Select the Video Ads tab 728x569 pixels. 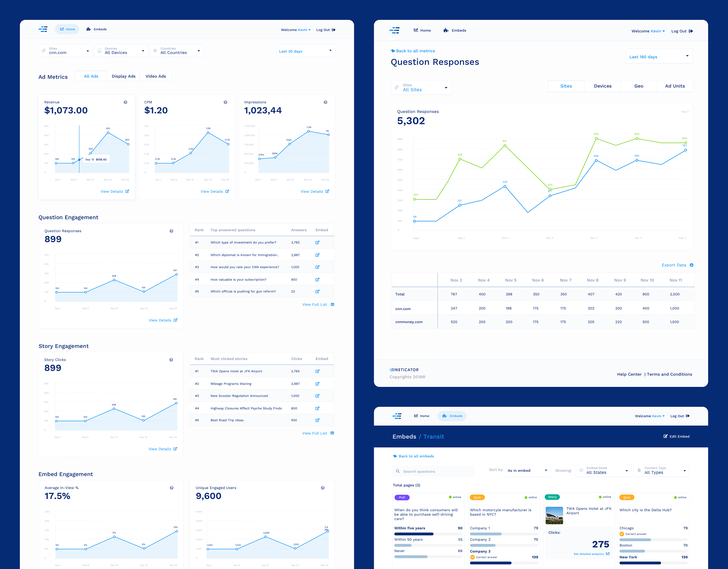156,76
